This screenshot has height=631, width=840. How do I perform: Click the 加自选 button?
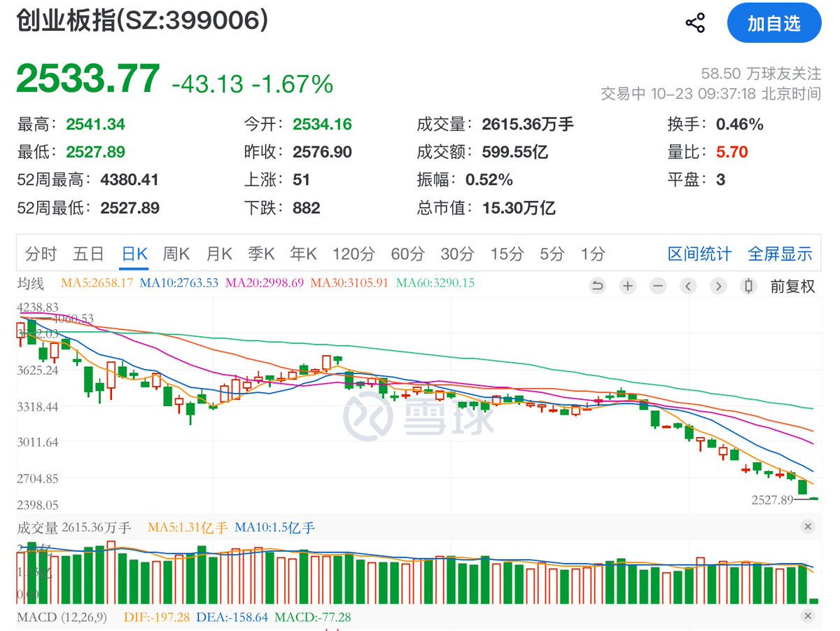pyautogui.click(x=774, y=23)
